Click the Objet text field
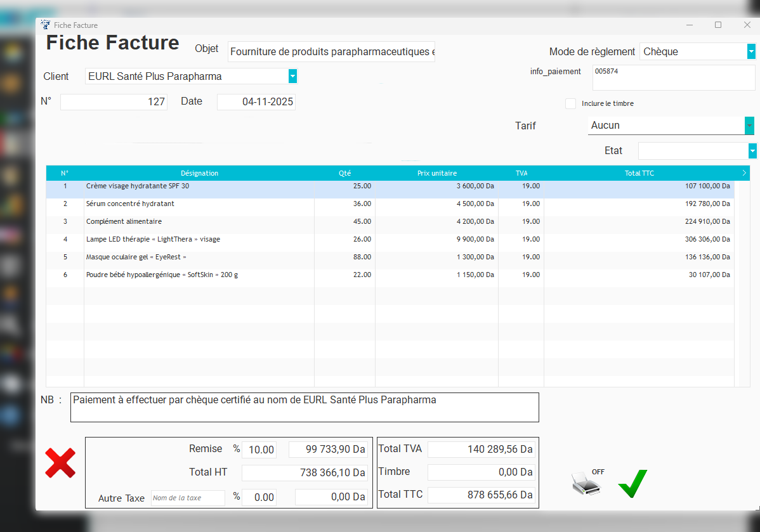This screenshot has height=532, width=760. tap(331, 52)
